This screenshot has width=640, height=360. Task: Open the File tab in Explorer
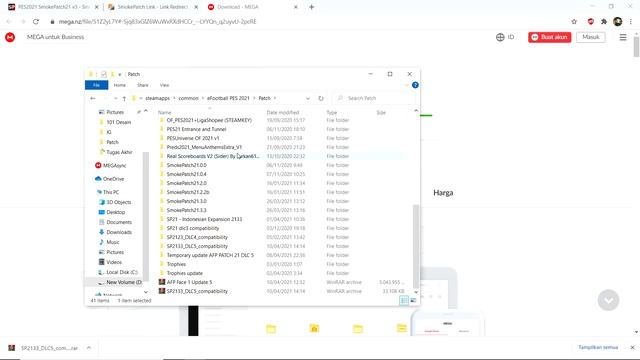tap(96, 85)
